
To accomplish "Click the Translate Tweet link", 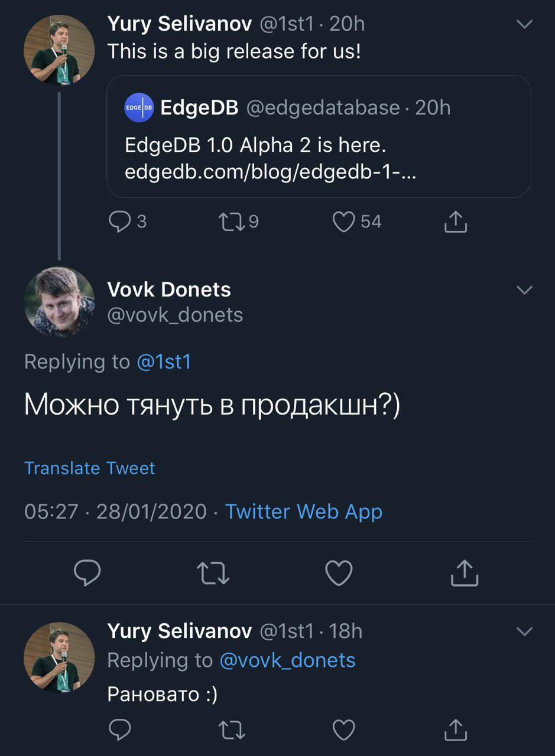I will click(x=89, y=468).
